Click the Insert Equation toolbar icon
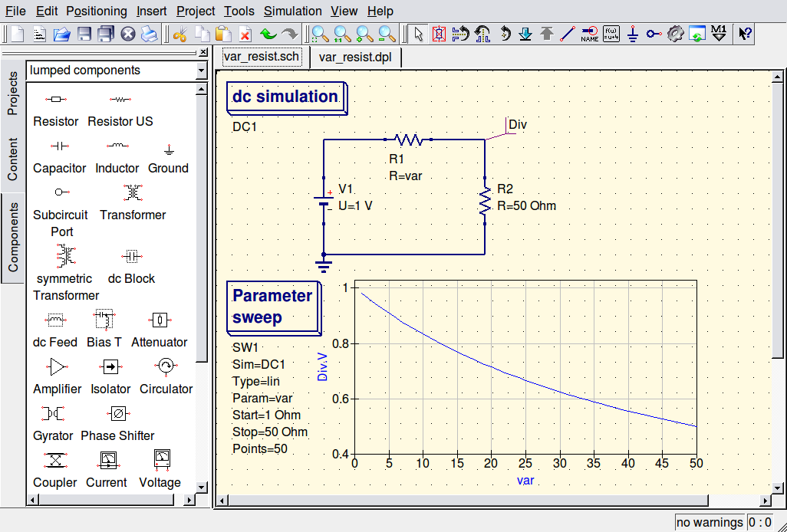Image resolution: width=787 pixels, height=532 pixels. click(x=611, y=34)
